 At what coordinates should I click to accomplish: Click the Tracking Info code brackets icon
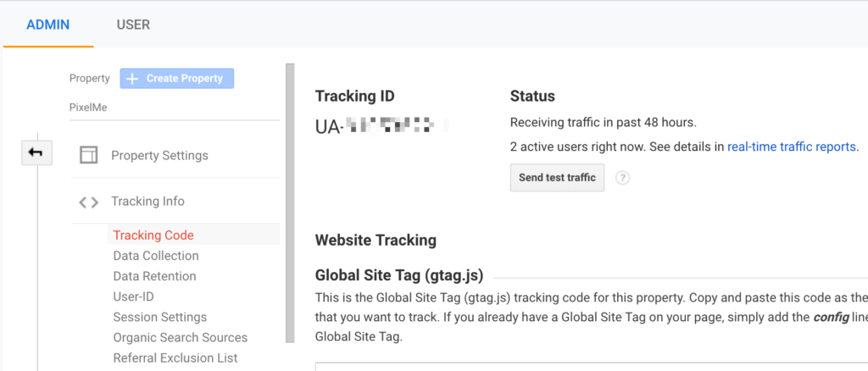pos(88,202)
